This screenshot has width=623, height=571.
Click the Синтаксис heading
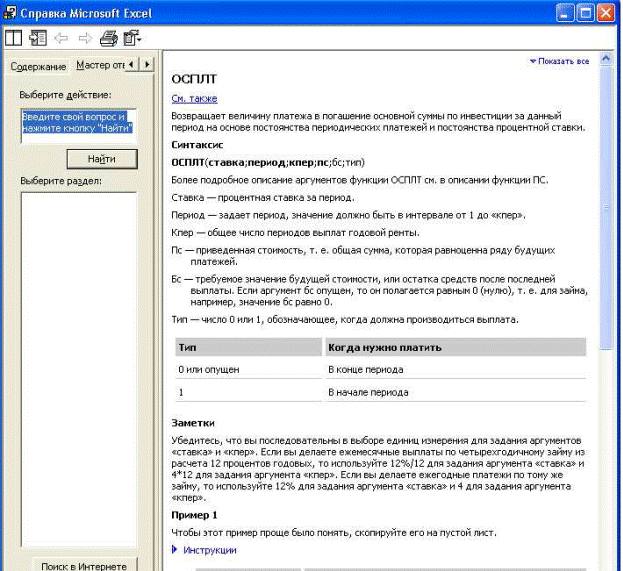pos(197,145)
